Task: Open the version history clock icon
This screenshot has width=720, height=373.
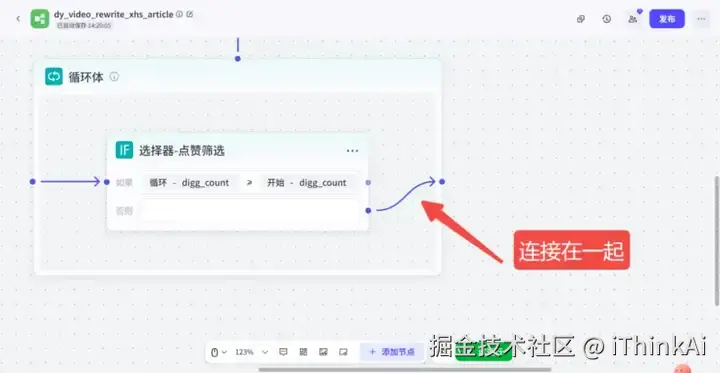Action: coord(607,19)
